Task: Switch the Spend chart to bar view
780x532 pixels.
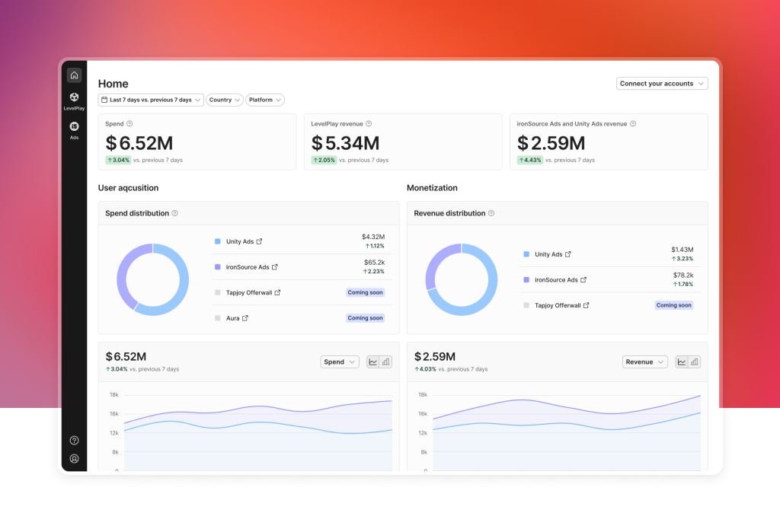Action: point(385,362)
